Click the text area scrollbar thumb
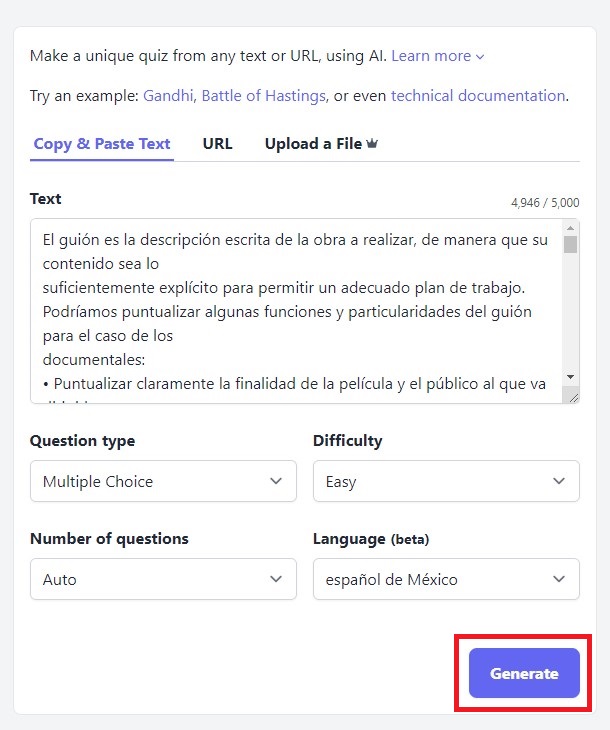Viewport: 610px width, 730px height. (x=571, y=245)
